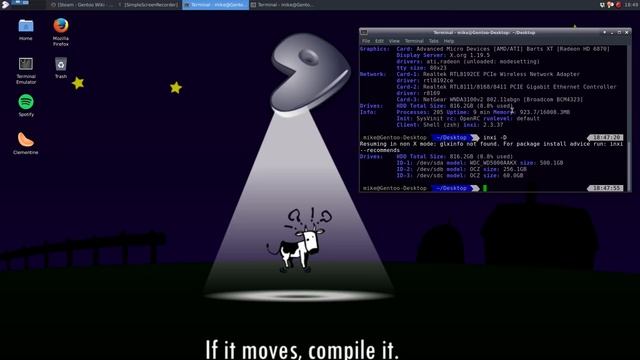Open the Edit menu in Terminal
The image size is (640, 360).
coord(380,41)
